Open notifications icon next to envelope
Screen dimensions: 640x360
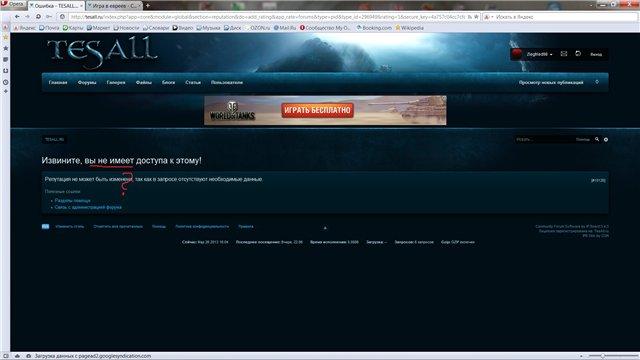[578, 54]
